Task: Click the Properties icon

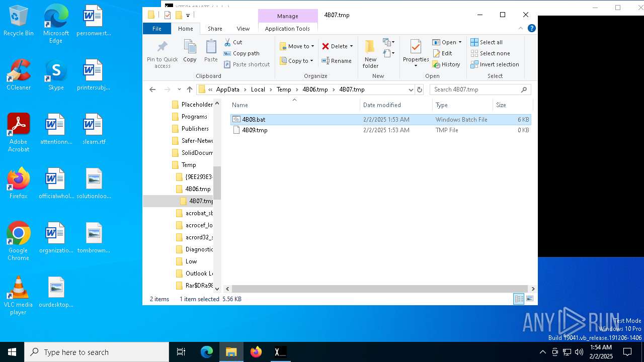Action: [416, 48]
